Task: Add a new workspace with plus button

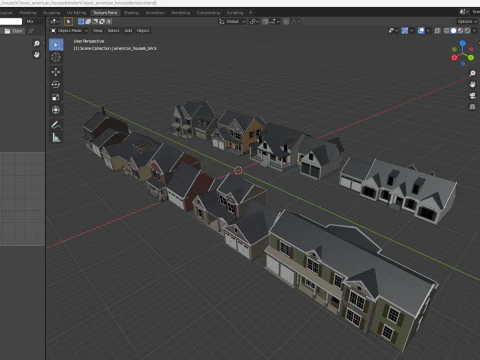Action: coord(251,13)
